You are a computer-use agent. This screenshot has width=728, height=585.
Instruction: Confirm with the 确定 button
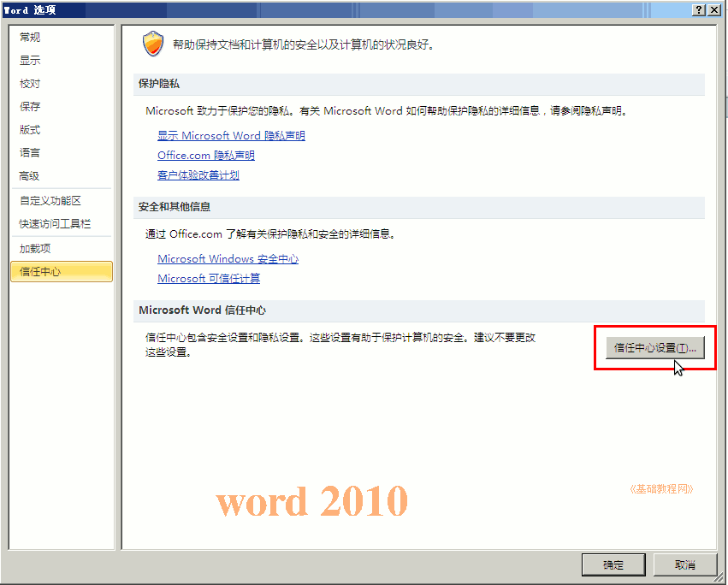pos(613,565)
